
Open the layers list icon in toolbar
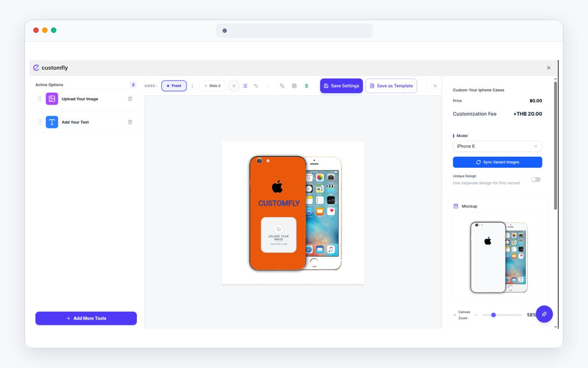point(245,86)
